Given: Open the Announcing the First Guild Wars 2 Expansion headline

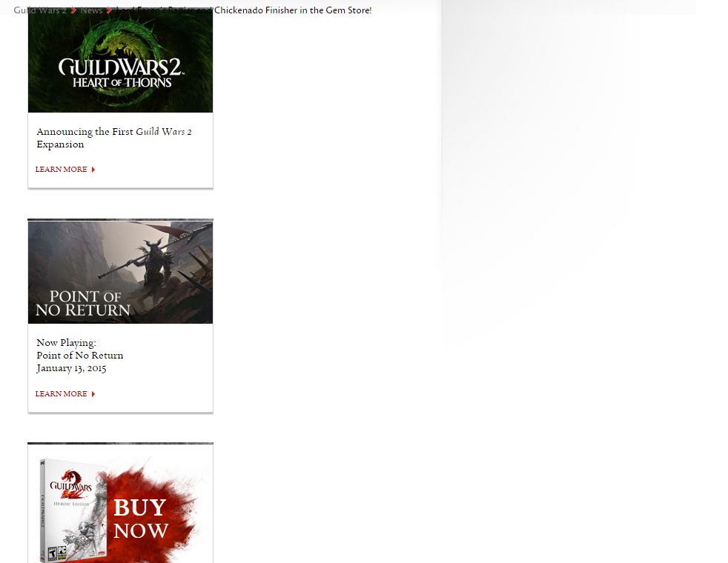Looking at the screenshot, I should tap(114, 138).
